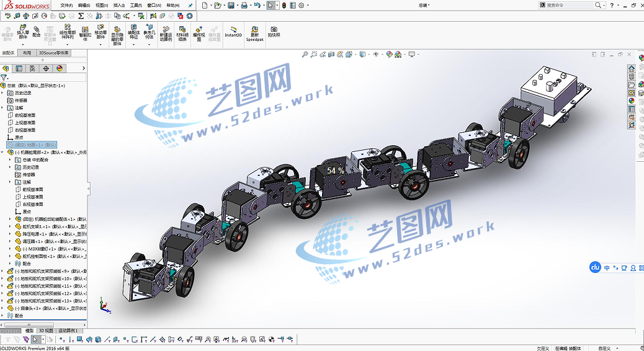Click the Reference Geometry icon
This screenshot has height=351, width=644.
(x=149, y=27)
